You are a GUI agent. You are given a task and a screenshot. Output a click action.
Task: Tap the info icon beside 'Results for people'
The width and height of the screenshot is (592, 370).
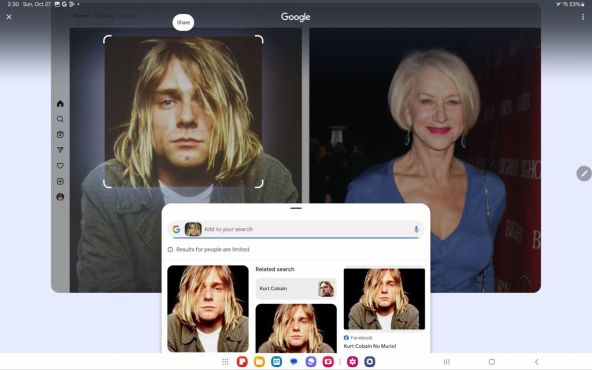[x=170, y=250]
